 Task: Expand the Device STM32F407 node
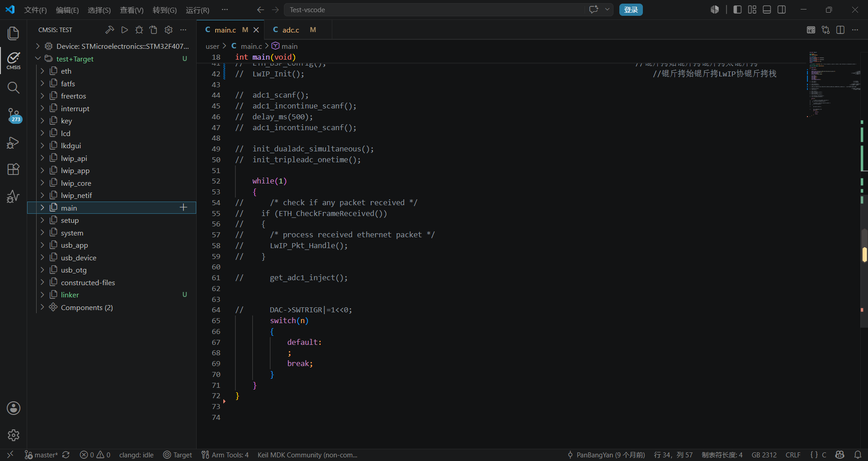click(x=38, y=46)
